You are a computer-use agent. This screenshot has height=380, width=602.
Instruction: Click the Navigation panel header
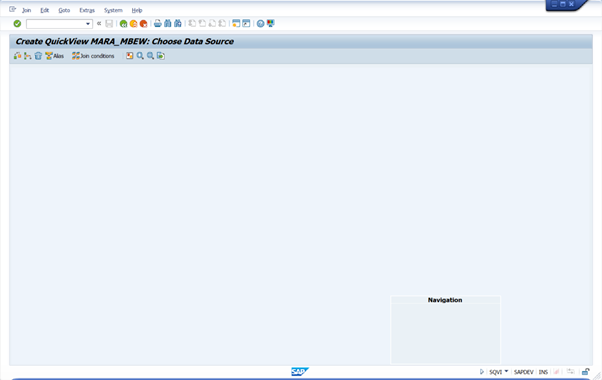tap(445, 300)
